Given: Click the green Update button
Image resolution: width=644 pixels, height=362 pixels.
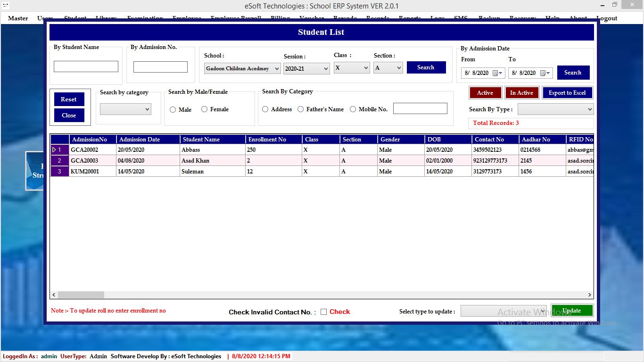Looking at the screenshot, I should [572, 311].
